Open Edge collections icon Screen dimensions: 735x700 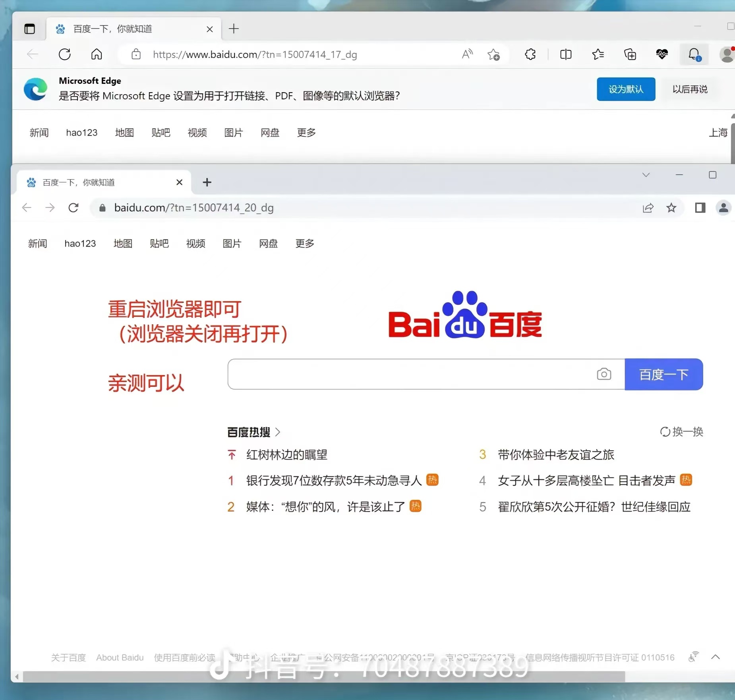[630, 54]
